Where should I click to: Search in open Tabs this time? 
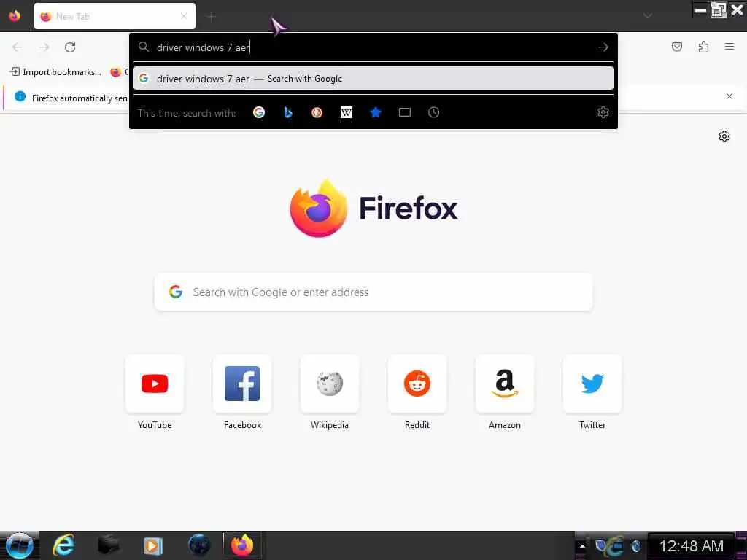[x=404, y=112]
